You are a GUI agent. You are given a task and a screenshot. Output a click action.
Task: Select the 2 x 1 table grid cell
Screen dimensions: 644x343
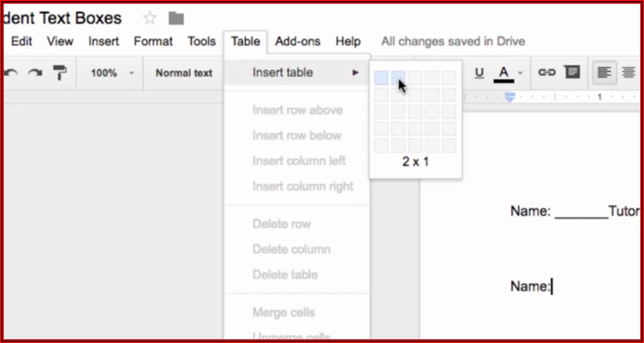tap(398, 78)
